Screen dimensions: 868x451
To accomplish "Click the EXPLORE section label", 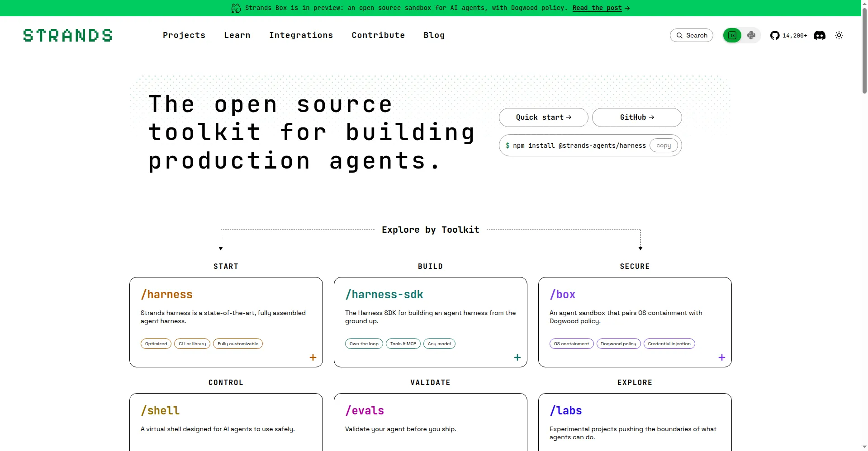I will [x=635, y=383].
